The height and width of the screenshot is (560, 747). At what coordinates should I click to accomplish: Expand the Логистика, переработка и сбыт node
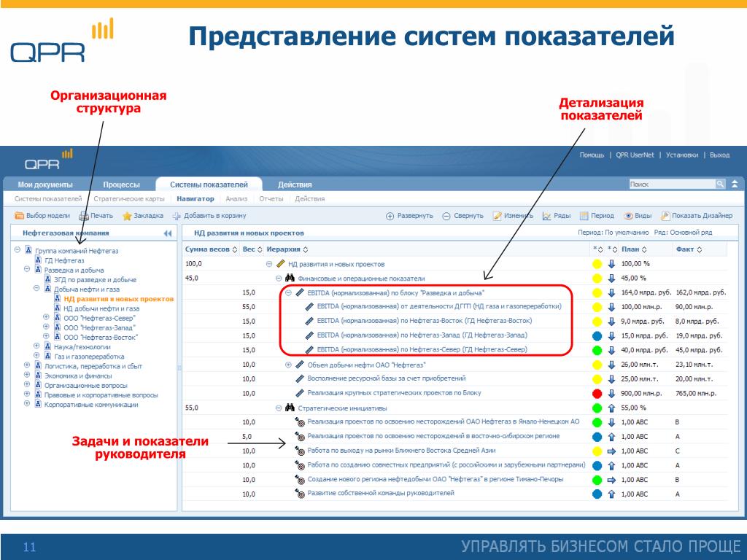coord(27,365)
